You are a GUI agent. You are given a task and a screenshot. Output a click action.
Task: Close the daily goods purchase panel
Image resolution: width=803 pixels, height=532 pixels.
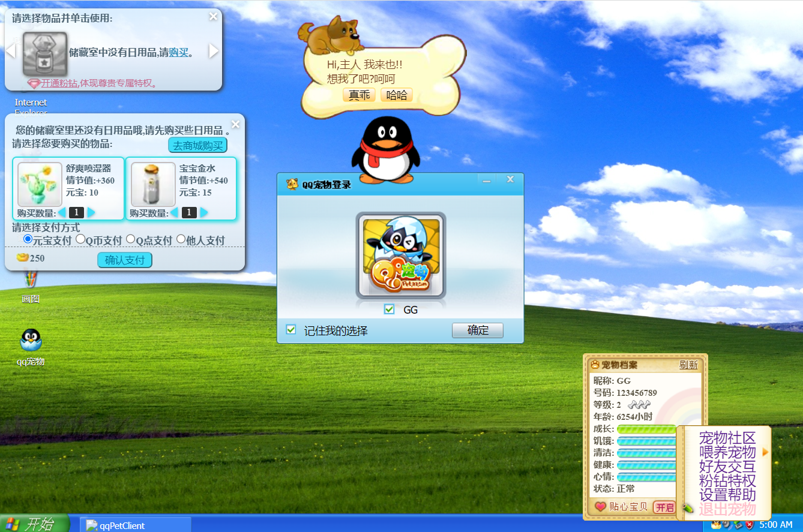235,124
